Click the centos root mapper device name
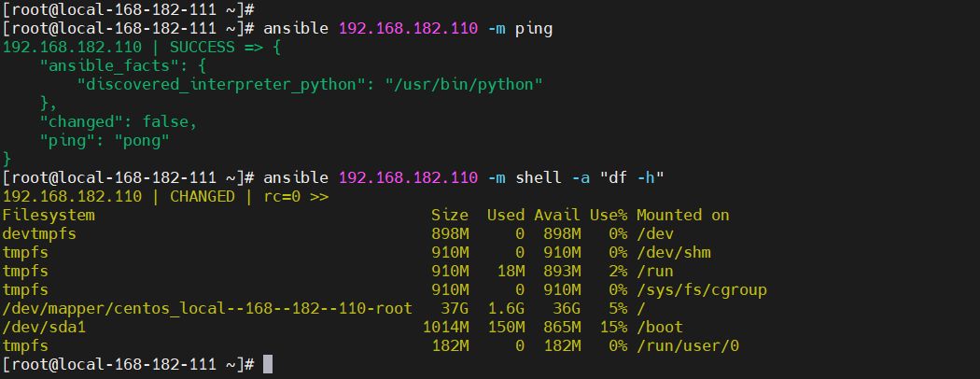 pyautogui.click(x=207, y=308)
